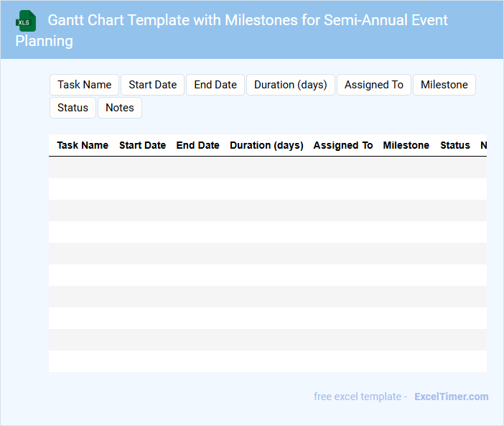Select the Notes tag button
504x426 pixels.
120,108
